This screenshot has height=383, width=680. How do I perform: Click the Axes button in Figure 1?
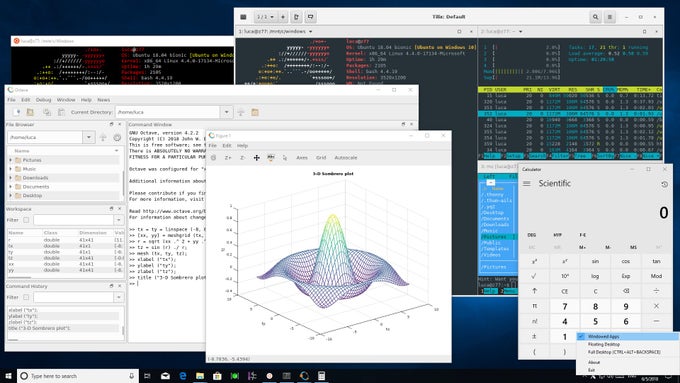point(302,157)
